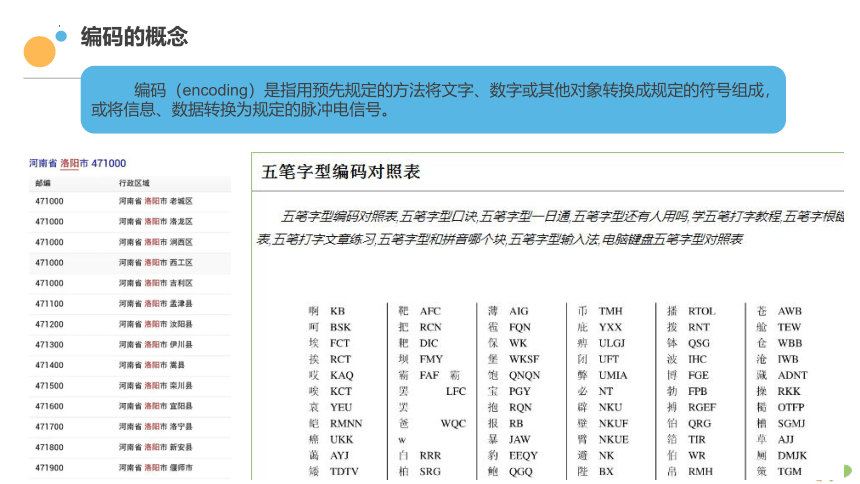Click the 五笔字型编码对照表 heading

point(341,172)
